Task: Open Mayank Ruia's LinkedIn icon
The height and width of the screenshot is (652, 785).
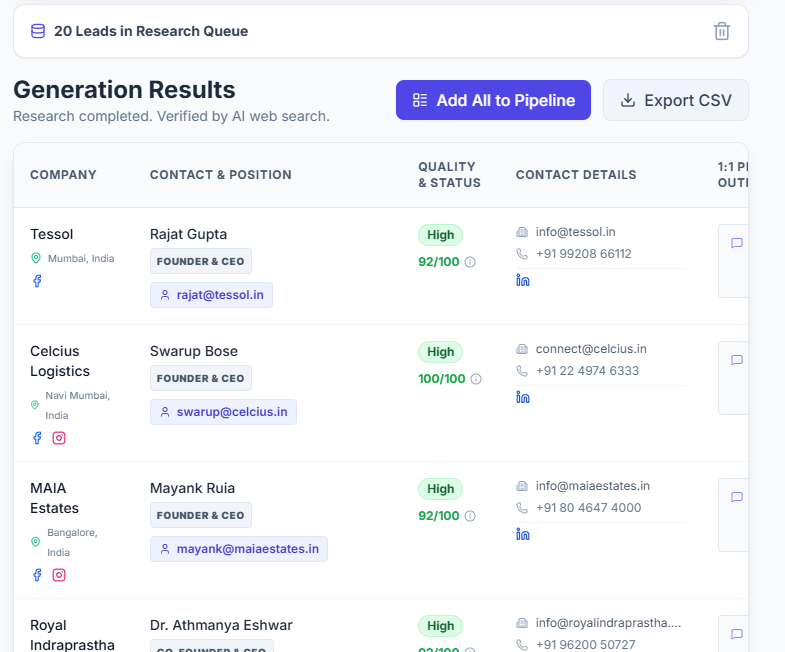Action: click(523, 534)
